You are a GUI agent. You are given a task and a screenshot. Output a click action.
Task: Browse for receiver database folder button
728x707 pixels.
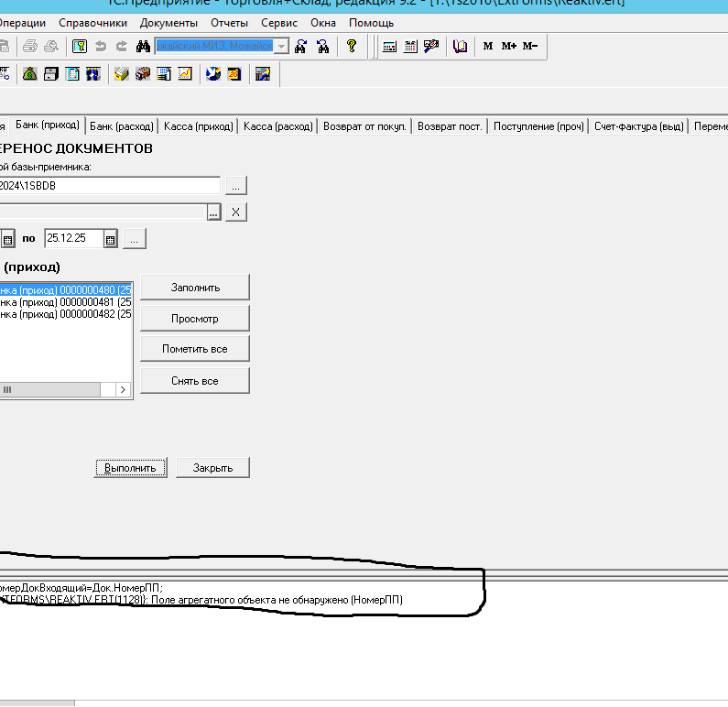[x=236, y=186]
